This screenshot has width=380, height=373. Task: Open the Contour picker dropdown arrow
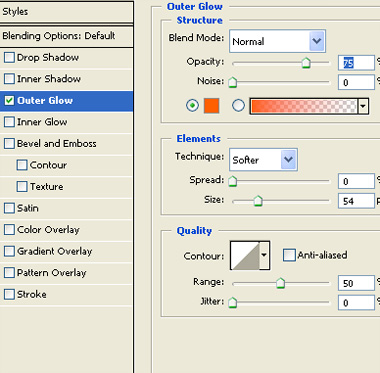point(264,255)
